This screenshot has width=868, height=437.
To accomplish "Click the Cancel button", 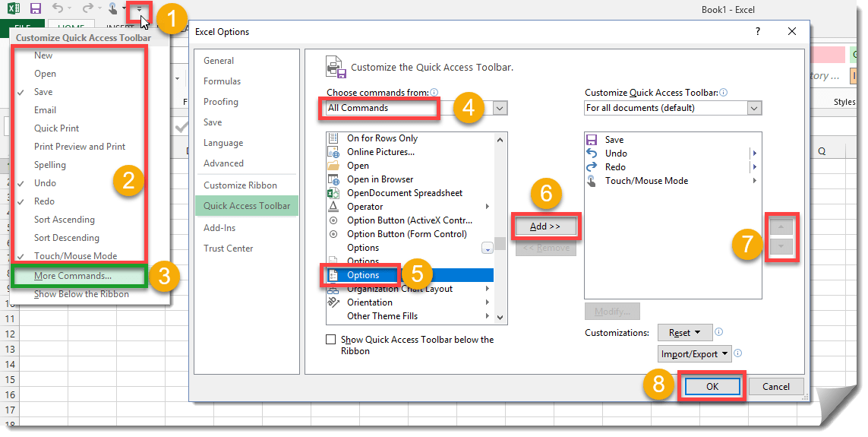I will click(x=775, y=387).
